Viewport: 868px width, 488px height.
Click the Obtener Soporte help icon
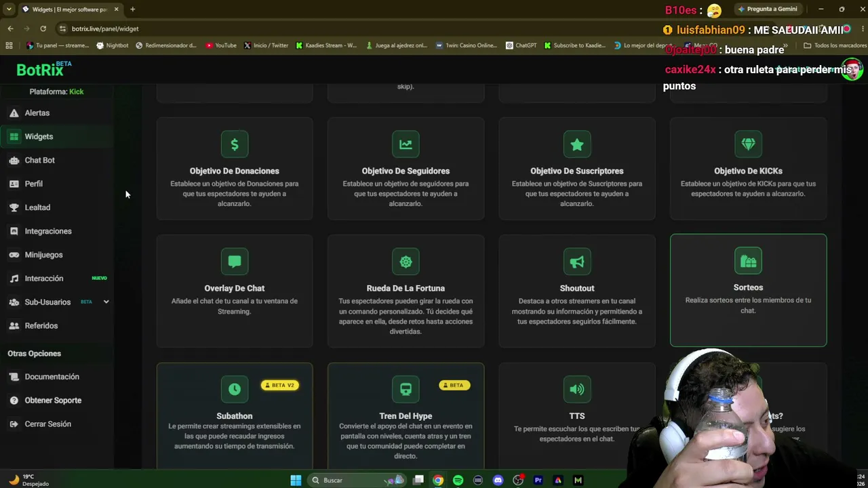(14, 401)
